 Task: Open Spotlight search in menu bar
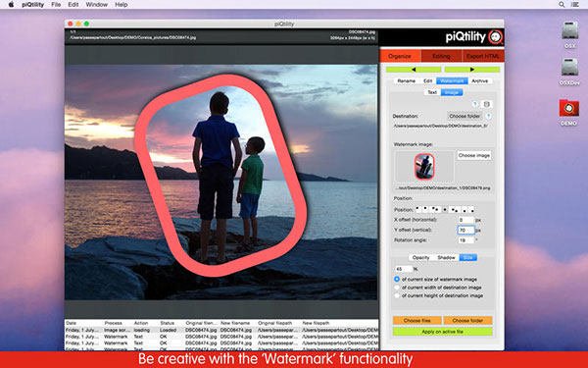point(562,5)
